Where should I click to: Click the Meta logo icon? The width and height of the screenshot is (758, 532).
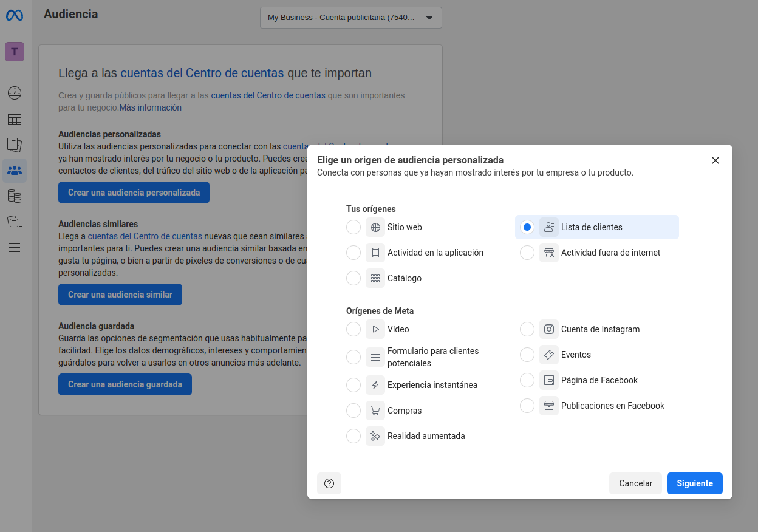coord(15,16)
